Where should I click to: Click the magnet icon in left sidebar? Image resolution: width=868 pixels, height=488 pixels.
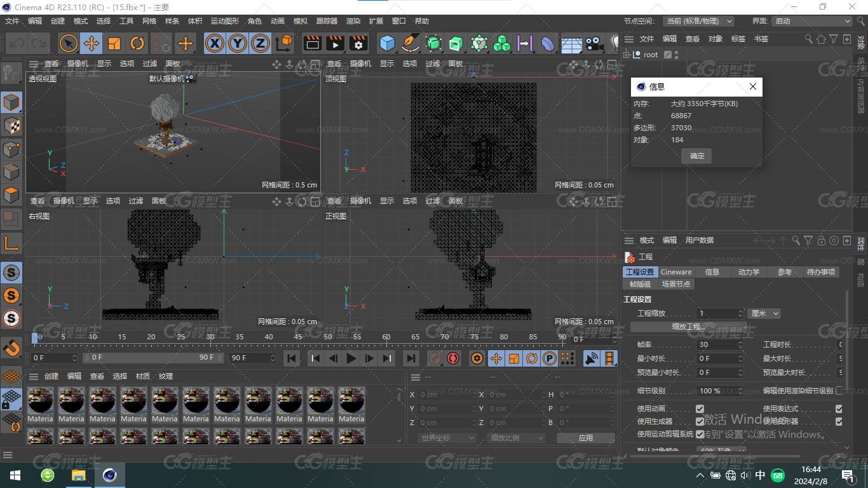click(x=11, y=348)
